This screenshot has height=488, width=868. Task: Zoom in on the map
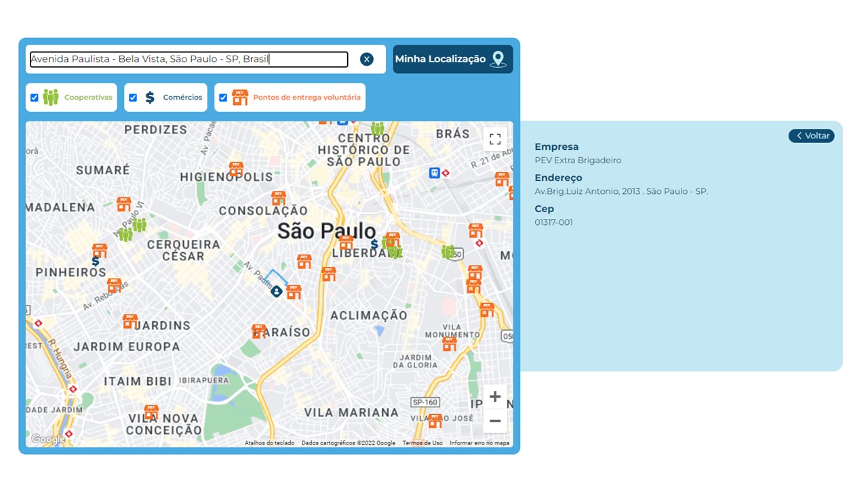(495, 396)
